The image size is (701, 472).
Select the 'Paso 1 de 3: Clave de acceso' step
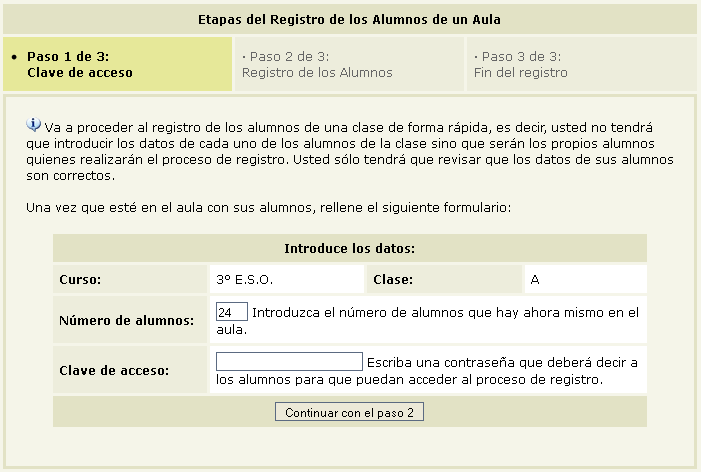point(118,64)
